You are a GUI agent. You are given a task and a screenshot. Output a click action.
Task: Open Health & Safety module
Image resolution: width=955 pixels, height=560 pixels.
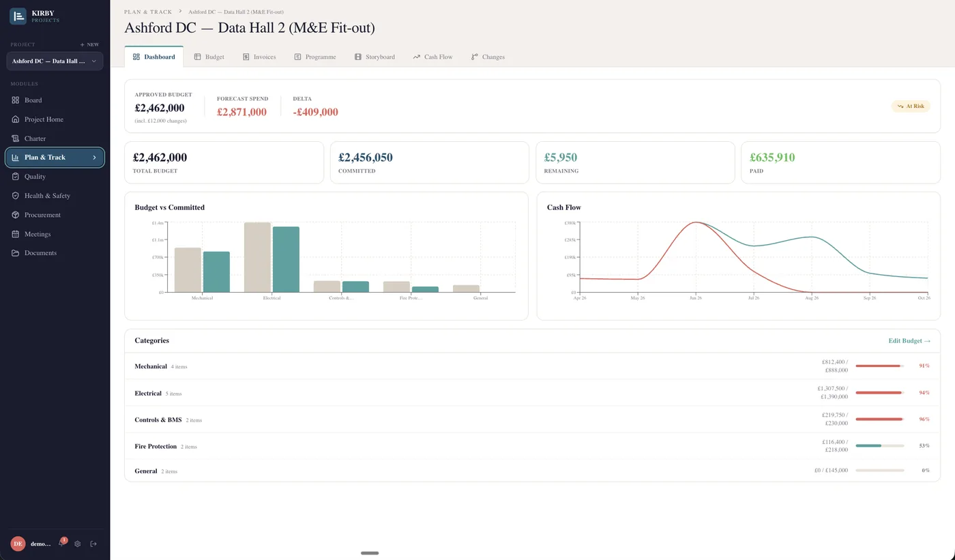tap(55, 196)
